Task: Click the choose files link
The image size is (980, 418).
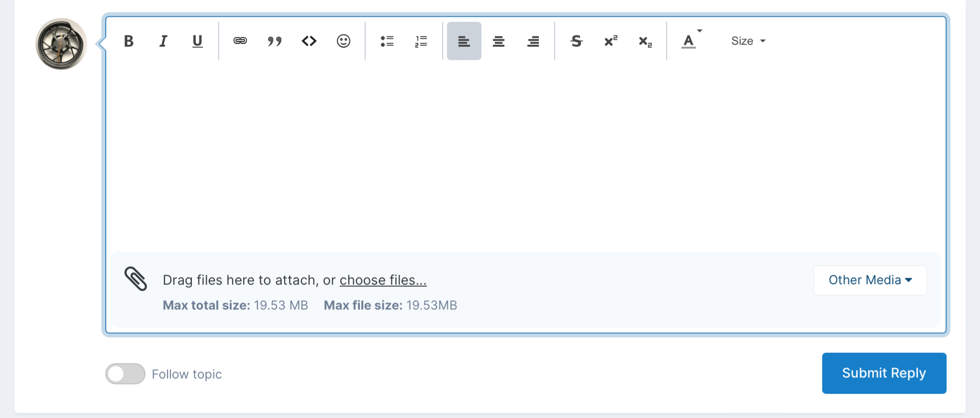Action: [x=383, y=280]
